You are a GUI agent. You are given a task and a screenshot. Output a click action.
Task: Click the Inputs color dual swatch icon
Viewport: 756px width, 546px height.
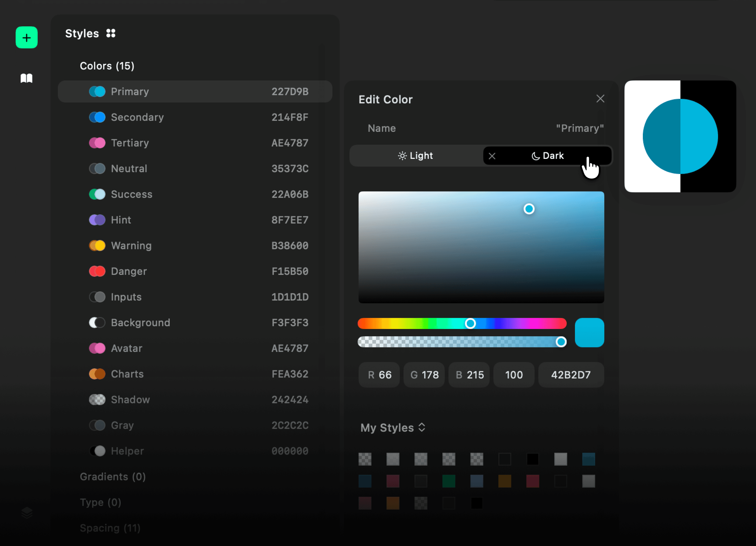pos(97,297)
